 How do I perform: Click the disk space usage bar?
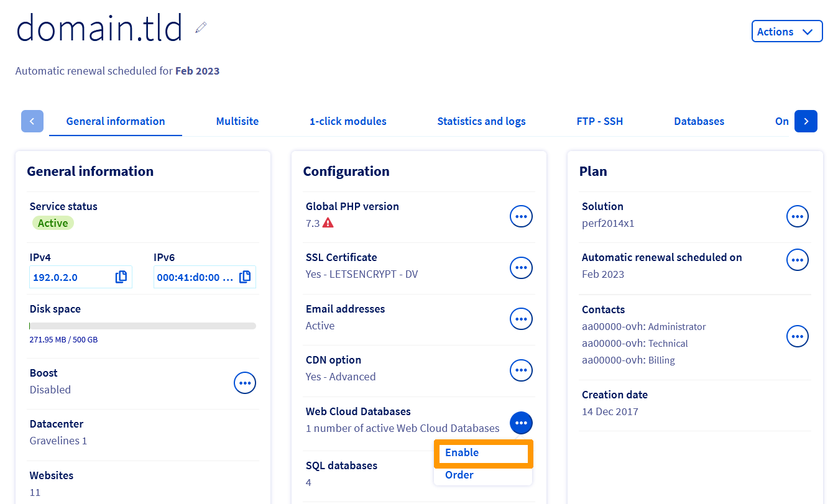click(x=142, y=326)
